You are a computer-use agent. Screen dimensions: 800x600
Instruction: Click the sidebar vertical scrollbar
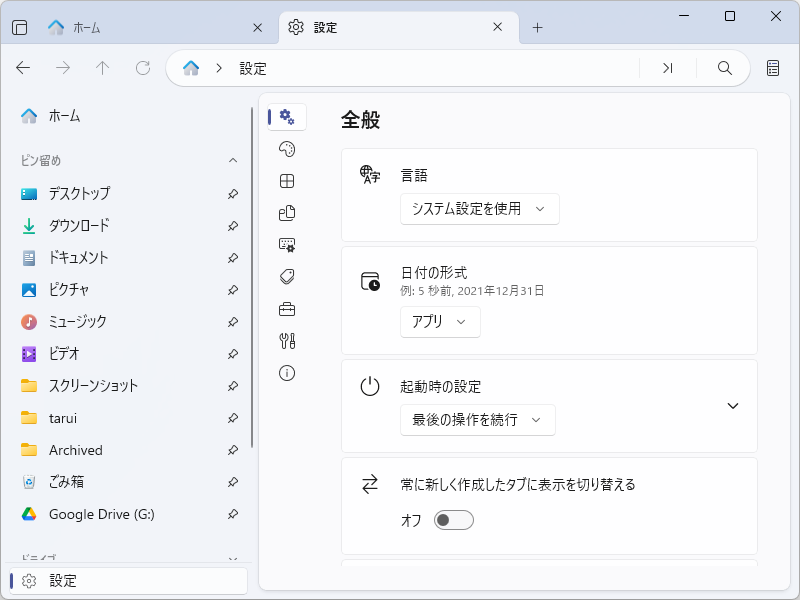(252, 278)
